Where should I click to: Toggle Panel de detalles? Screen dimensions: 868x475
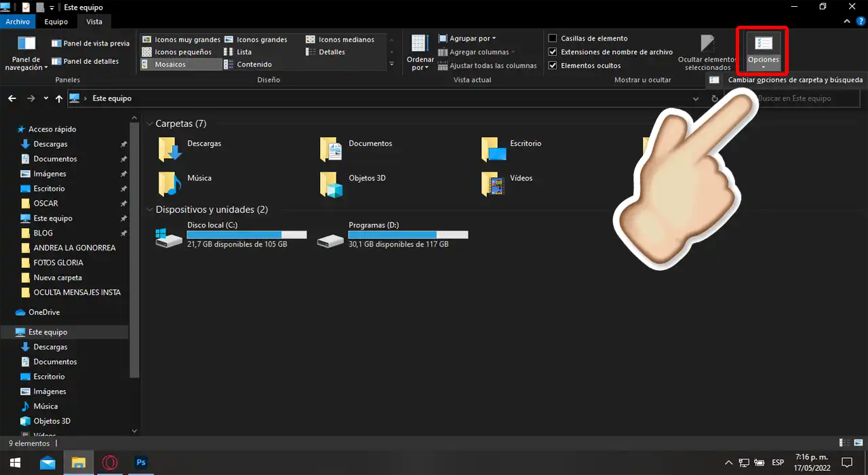[x=85, y=61]
